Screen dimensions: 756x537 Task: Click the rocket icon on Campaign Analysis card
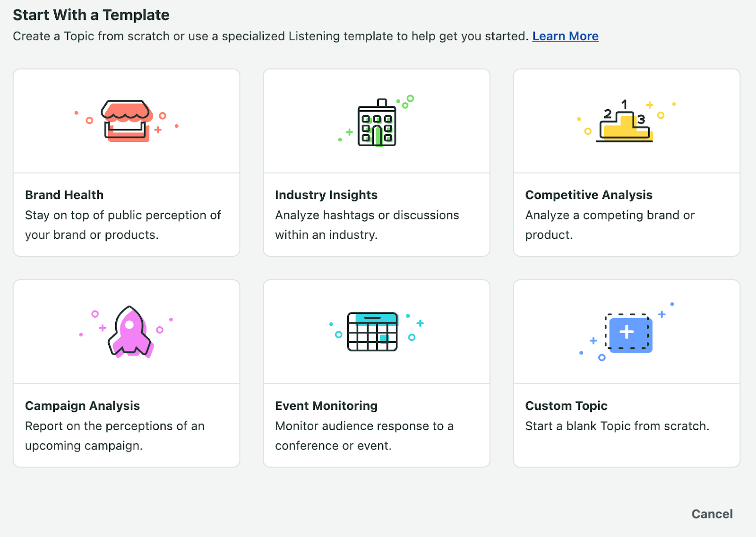[129, 332]
